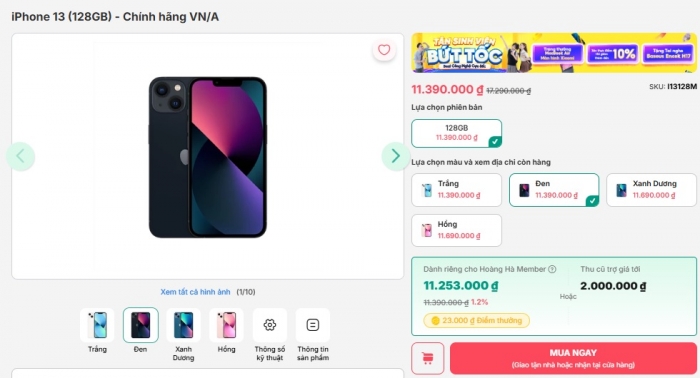The image size is (700, 378).
Task: Open Thông tin sản phẩm document icon
Action: click(x=312, y=325)
